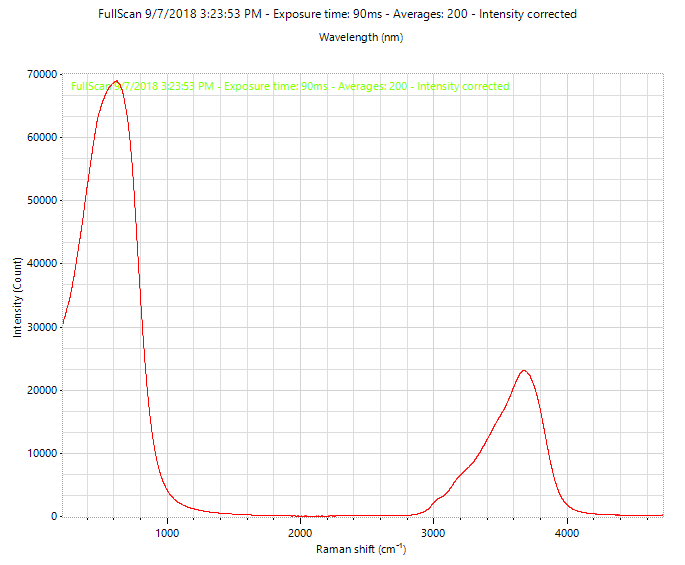The width and height of the screenshot is (685, 565).
Task: Click the 50000 tick label on y-axis
Action: click(x=42, y=201)
